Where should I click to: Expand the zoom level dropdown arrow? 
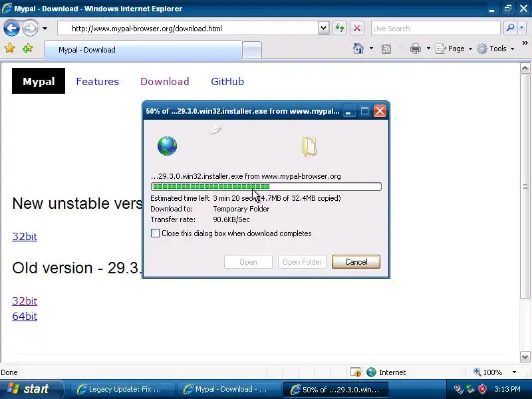tap(514, 372)
